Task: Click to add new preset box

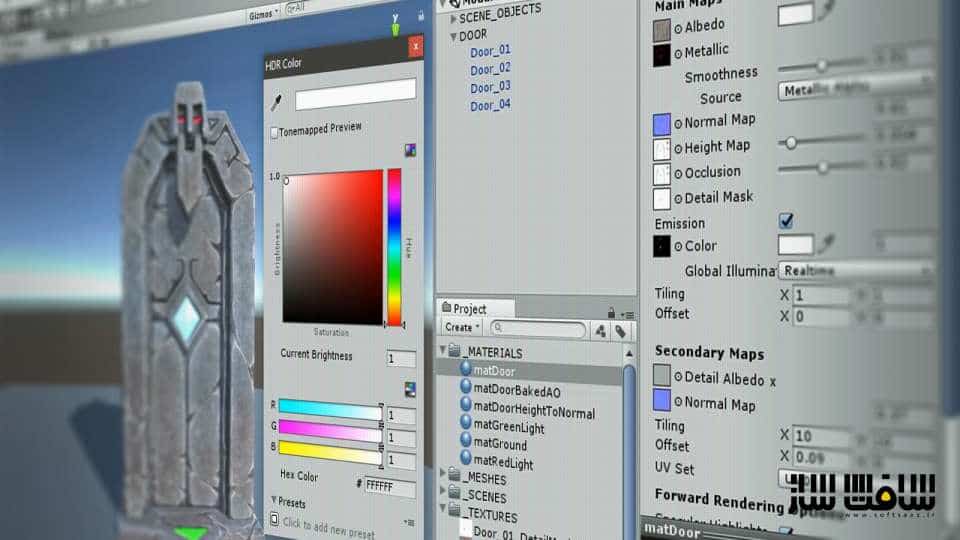Action: point(274,520)
